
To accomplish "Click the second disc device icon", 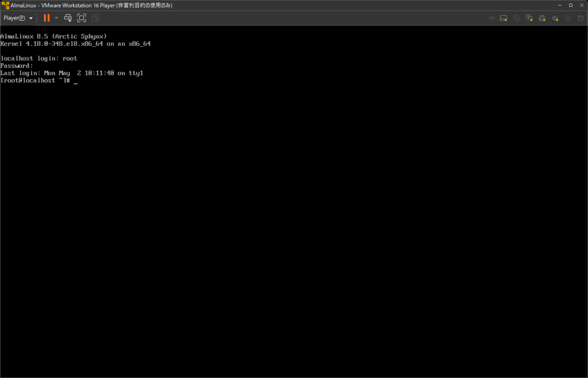I will tap(568, 18).
